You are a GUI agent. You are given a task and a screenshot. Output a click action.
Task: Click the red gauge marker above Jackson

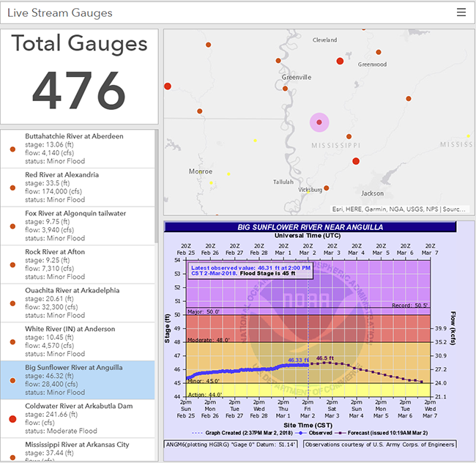pyautogui.click(x=357, y=161)
